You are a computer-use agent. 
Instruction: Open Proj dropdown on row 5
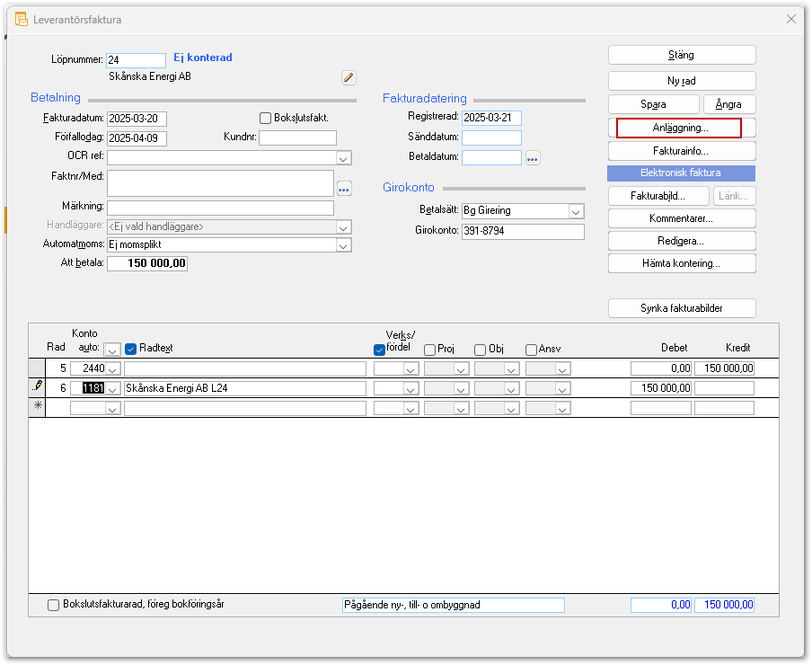point(461,368)
